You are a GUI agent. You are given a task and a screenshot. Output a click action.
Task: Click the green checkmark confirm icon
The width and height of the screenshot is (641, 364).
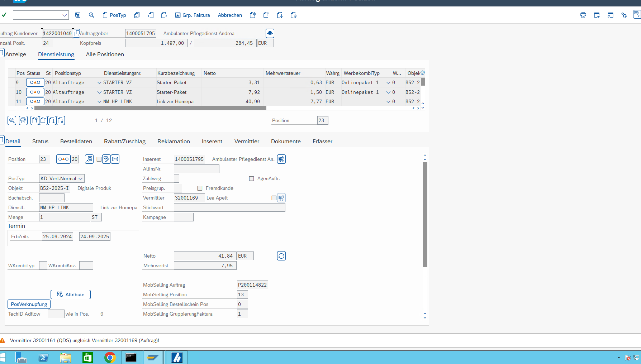[x=4, y=15]
